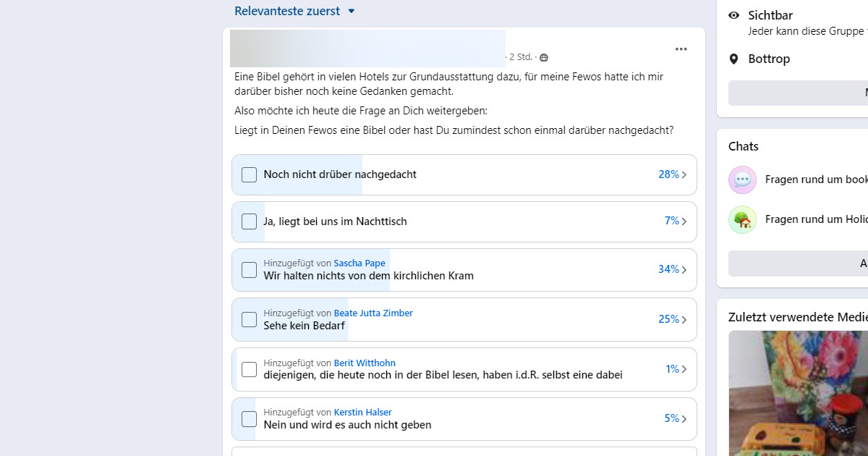
Task: Expand voters chevron next to 7%
Action: 684,221
